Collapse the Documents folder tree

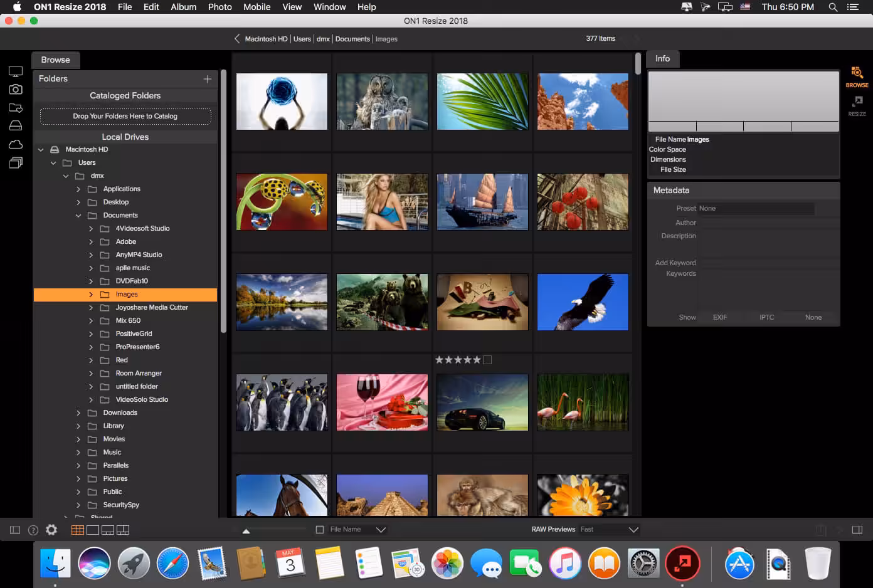78,216
